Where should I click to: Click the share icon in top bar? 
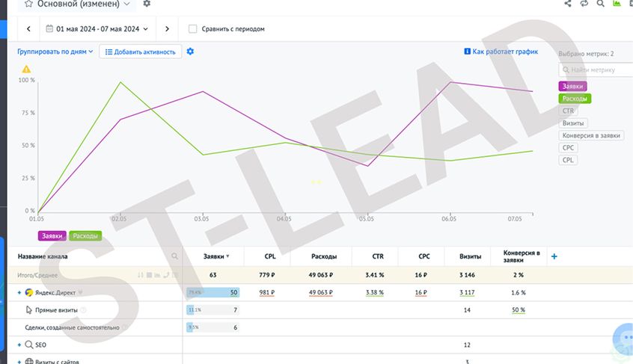568,3
